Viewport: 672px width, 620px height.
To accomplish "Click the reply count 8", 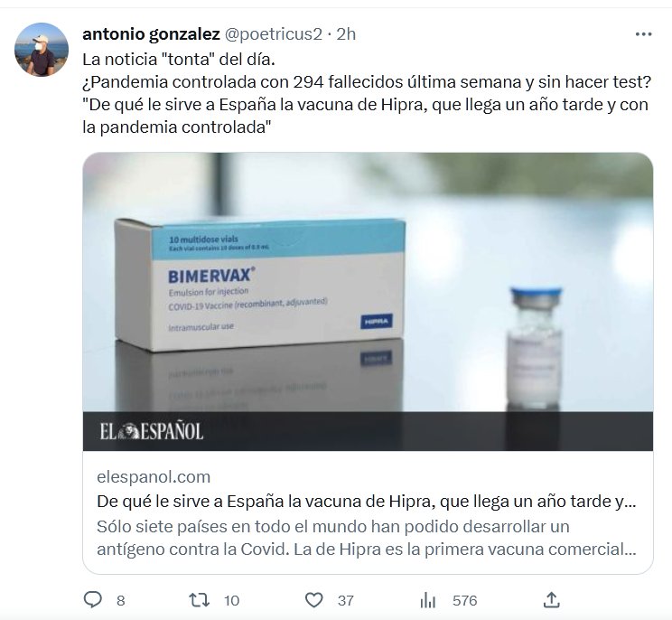I will (121, 600).
